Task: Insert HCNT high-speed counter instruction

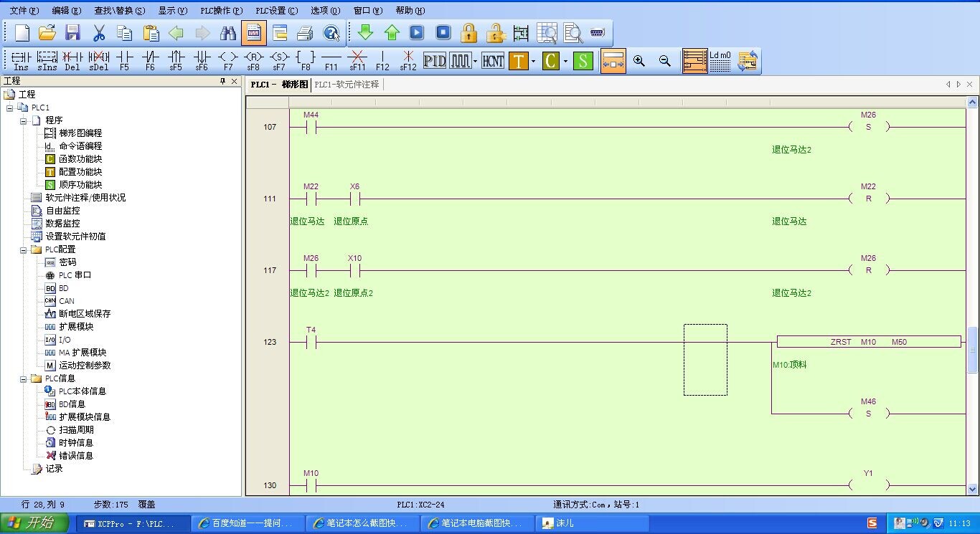Action: coord(493,61)
